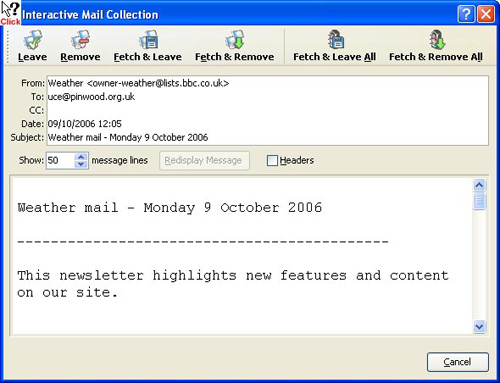Click the message scrollbar thumb
The image size is (500, 383).
point(479,201)
